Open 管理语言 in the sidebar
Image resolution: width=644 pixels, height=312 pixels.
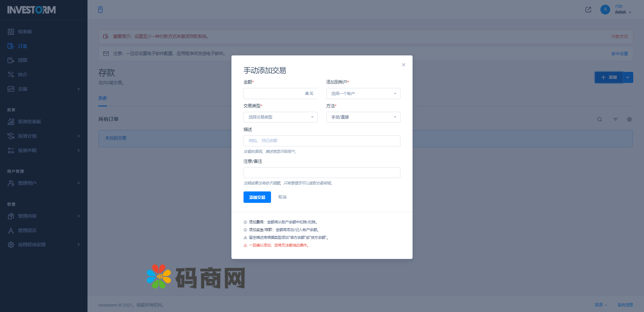point(27,230)
